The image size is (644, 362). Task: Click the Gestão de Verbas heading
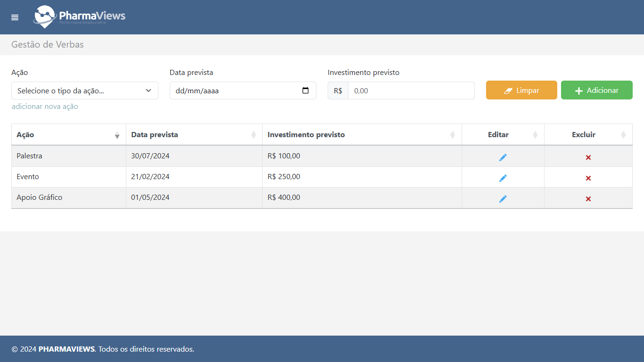(47, 44)
